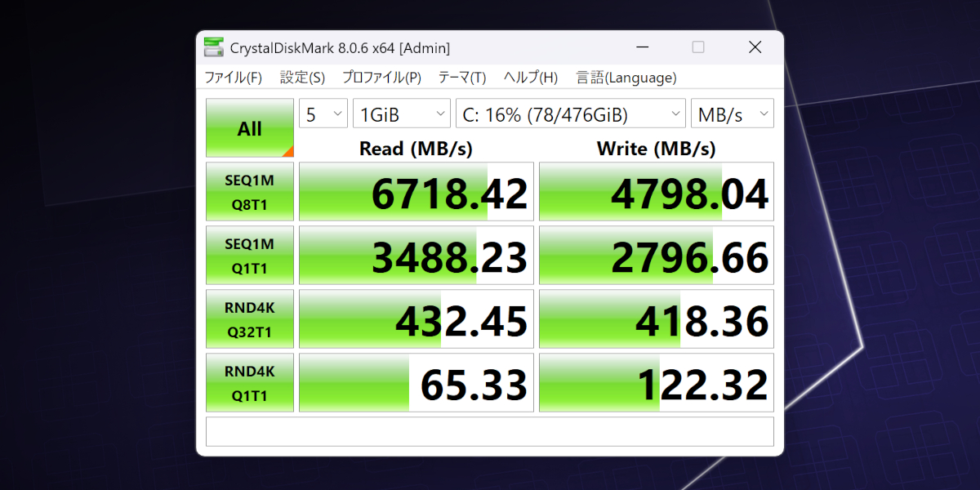Open the ファイル(F) menu
Viewport: 980px width, 490px height.
click(x=233, y=78)
